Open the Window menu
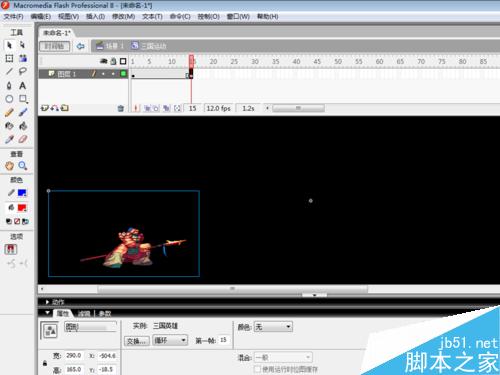This screenshot has height=375, width=500. (x=238, y=16)
